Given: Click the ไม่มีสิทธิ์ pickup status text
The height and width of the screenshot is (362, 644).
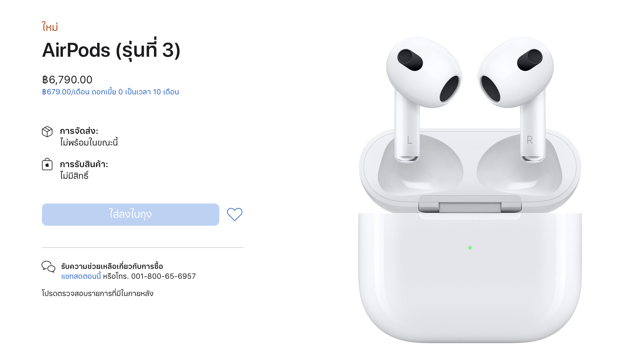Looking at the screenshot, I should coord(74,176).
